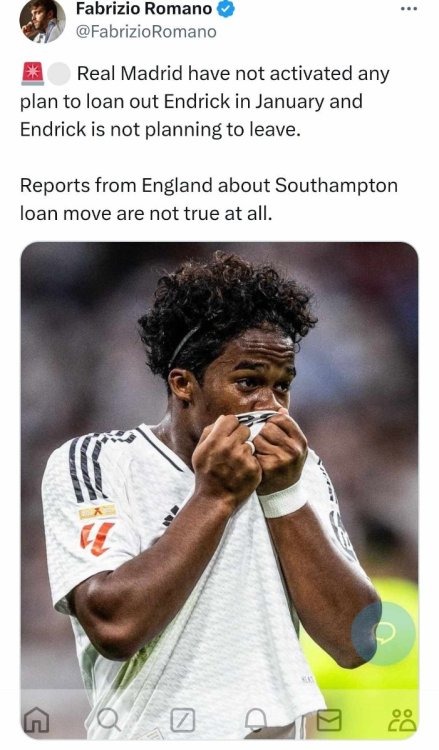This screenshot has height=750, width=439.
Task: Select 'Endrick is not planning to leave' line
Action: point(160,130)
